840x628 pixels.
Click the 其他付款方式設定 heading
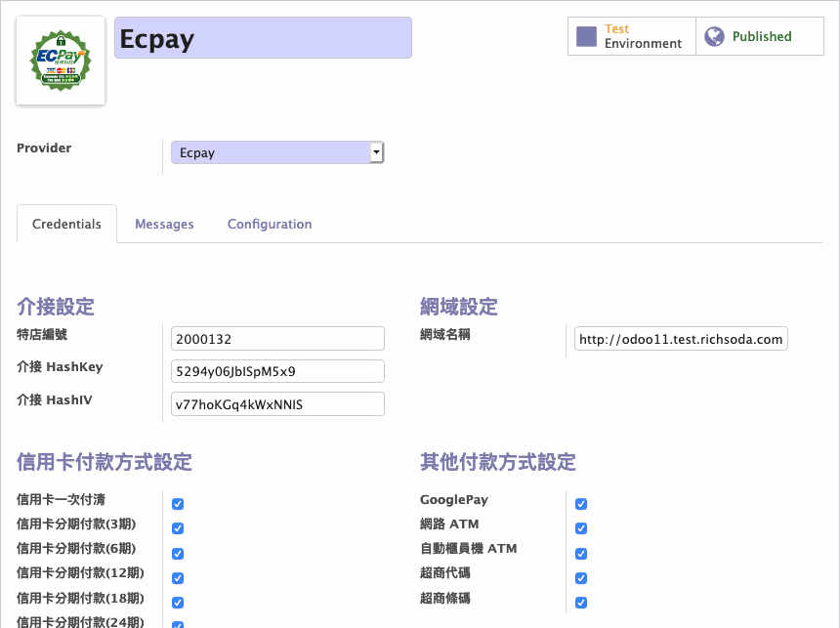coord(498,462)
